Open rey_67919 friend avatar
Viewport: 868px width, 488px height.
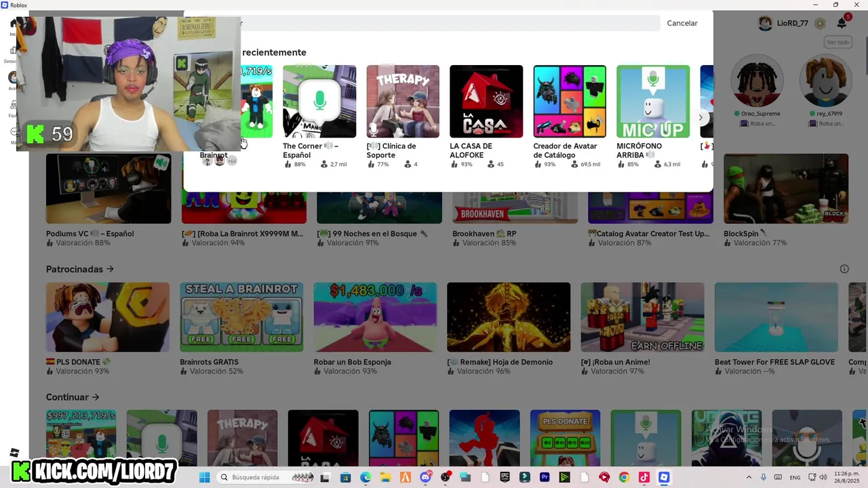click(x=825, y=80)
